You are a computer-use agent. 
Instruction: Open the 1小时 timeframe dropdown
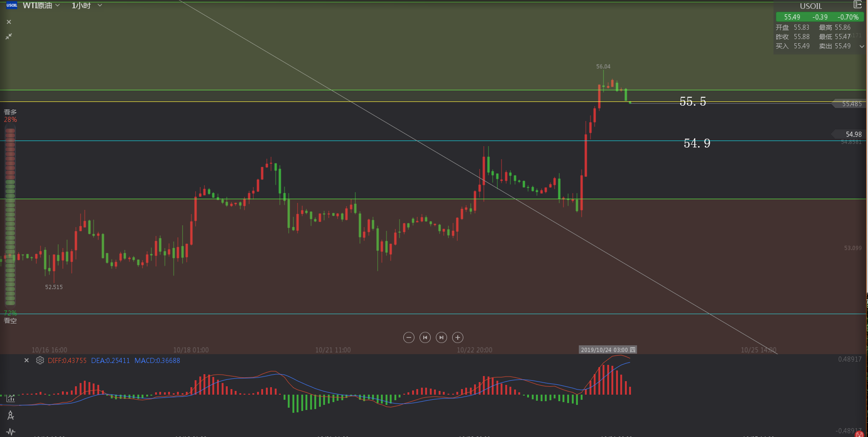[87, 5]
